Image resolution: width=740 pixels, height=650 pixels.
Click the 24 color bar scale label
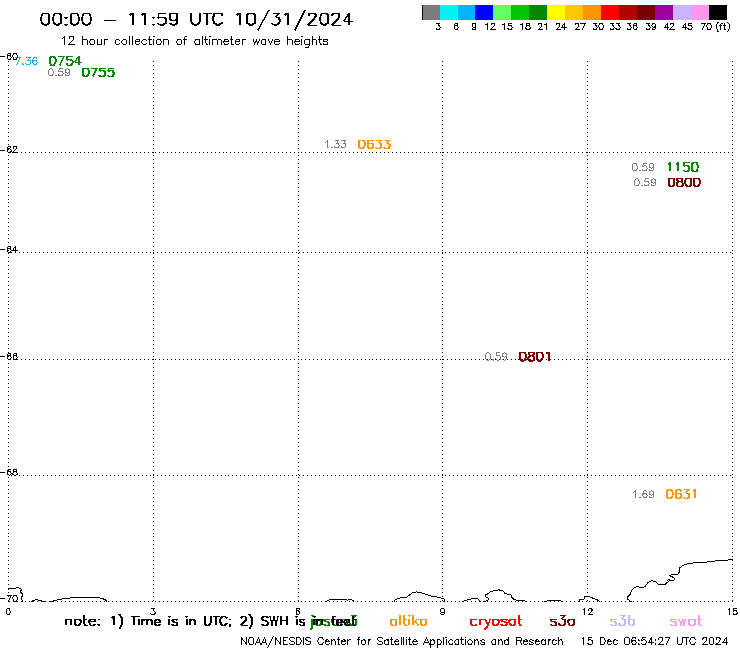pyautogui.click(x=561, y=27)
